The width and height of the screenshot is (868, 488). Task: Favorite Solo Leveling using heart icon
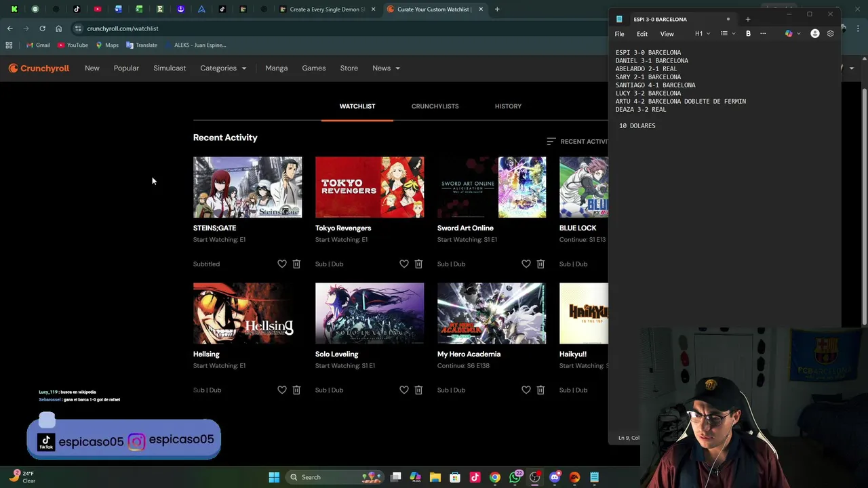404,390
